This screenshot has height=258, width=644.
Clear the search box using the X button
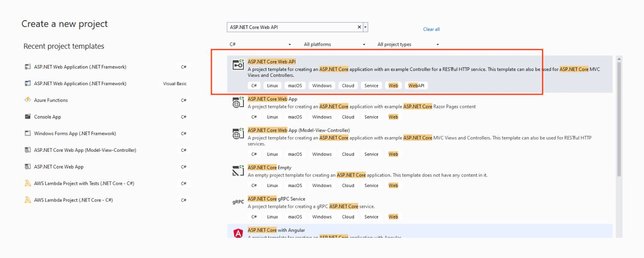(x=359, y=27)
